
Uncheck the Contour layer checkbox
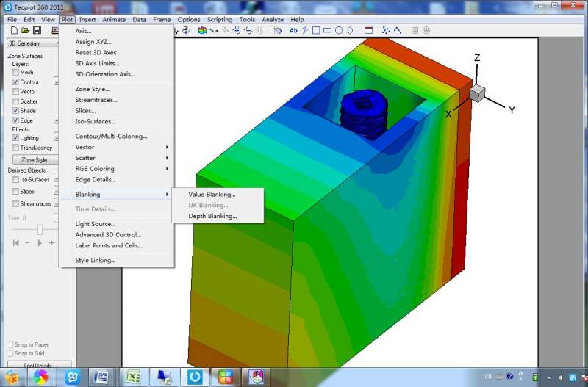click(x=16, y=82)
